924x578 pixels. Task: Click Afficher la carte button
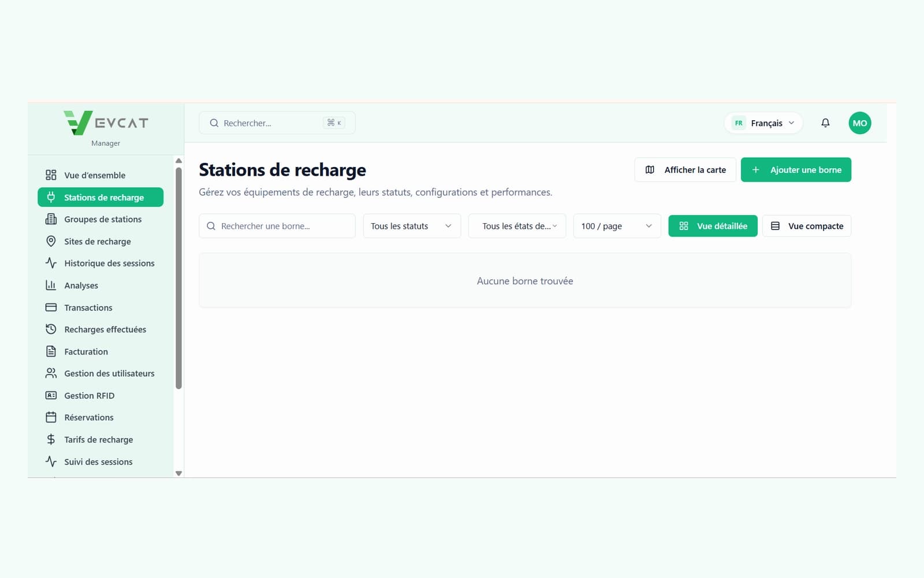[x=685, y=170]
